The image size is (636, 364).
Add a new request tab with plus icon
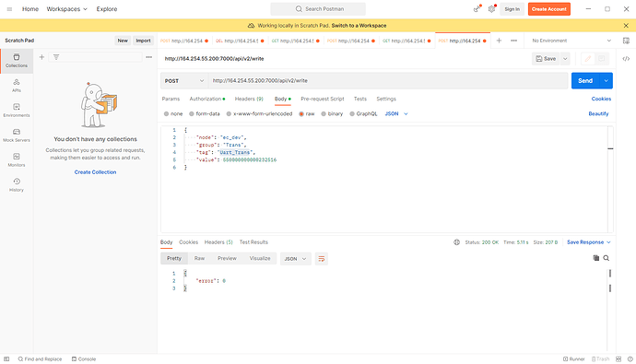(499, 41)
